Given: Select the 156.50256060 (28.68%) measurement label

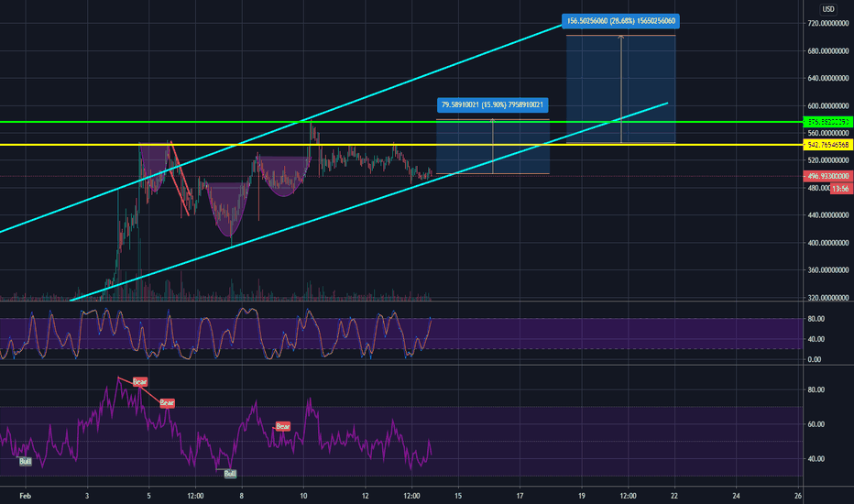Looking at the screenshot, I should coord(620,21).
